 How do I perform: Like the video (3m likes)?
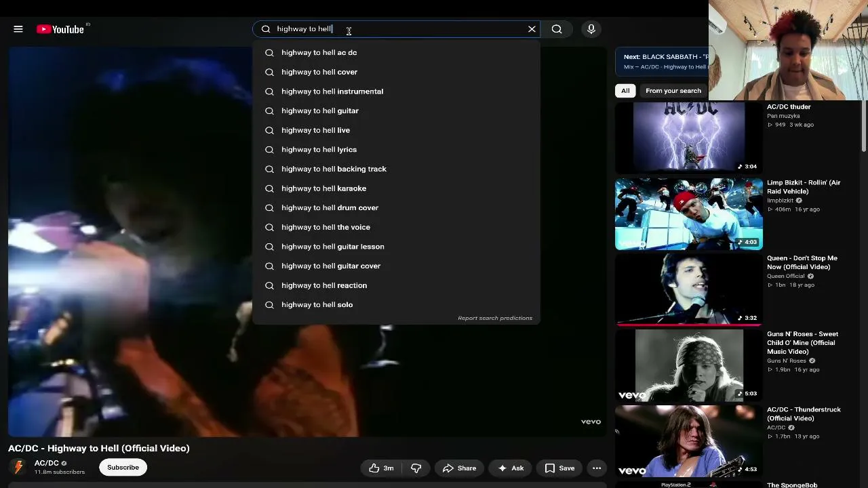(x=381, y=468)
